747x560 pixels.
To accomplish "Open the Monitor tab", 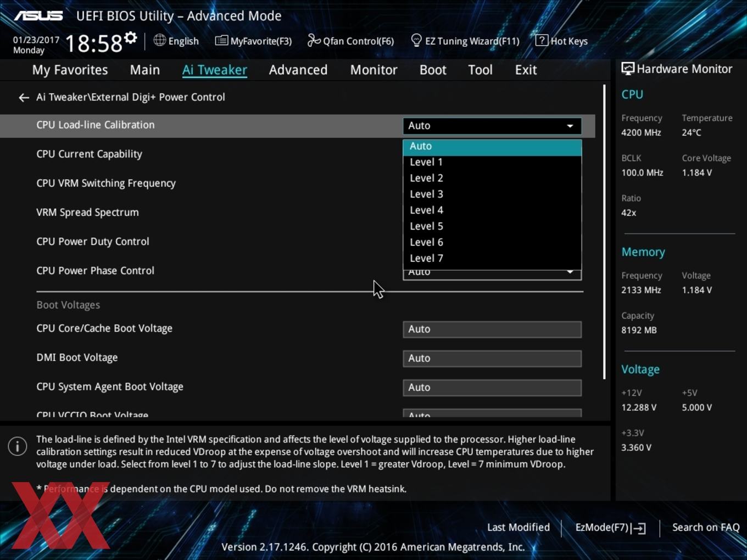I will pos(374,70).
